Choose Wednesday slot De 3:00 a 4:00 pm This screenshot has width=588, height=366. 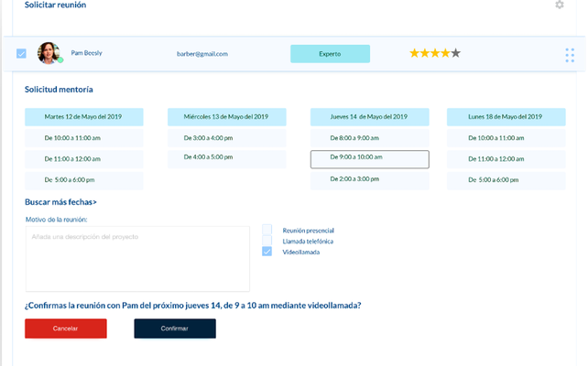click(227, 138)
